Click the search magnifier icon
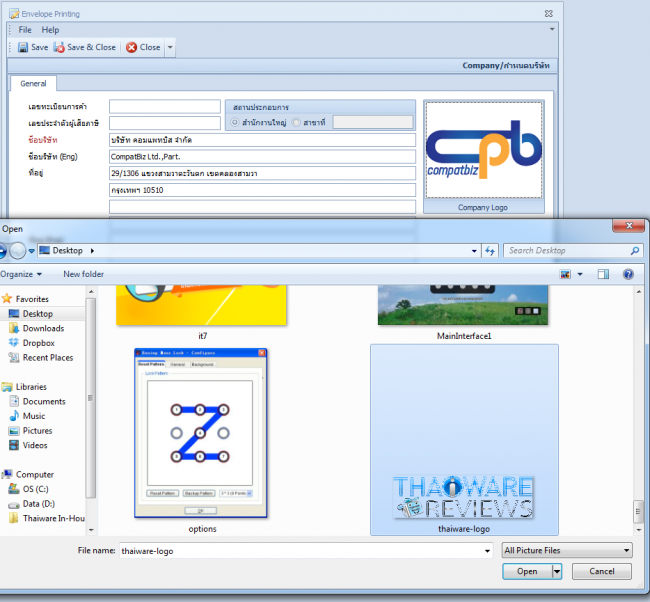 pyautogui.click(x=635, y=250)
